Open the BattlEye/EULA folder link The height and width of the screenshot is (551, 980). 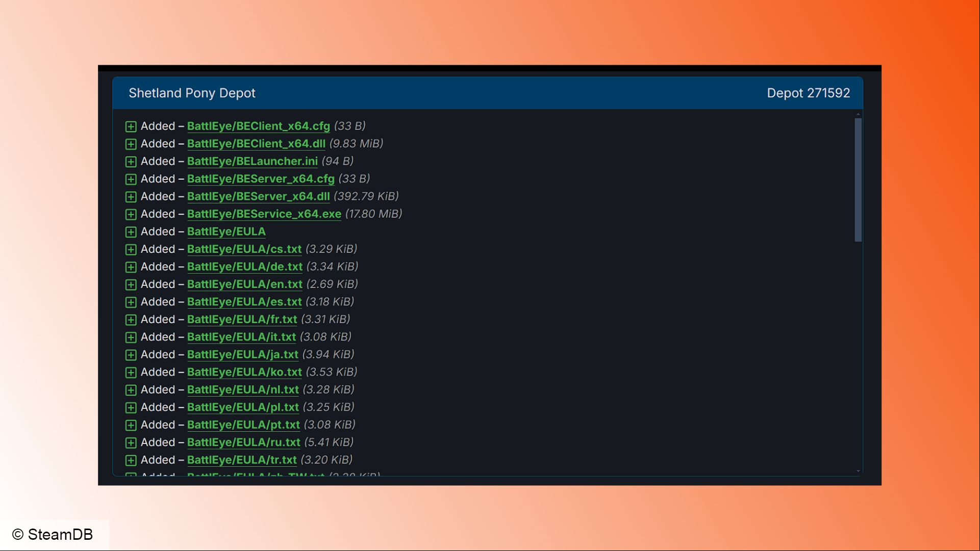pos(226,231)
